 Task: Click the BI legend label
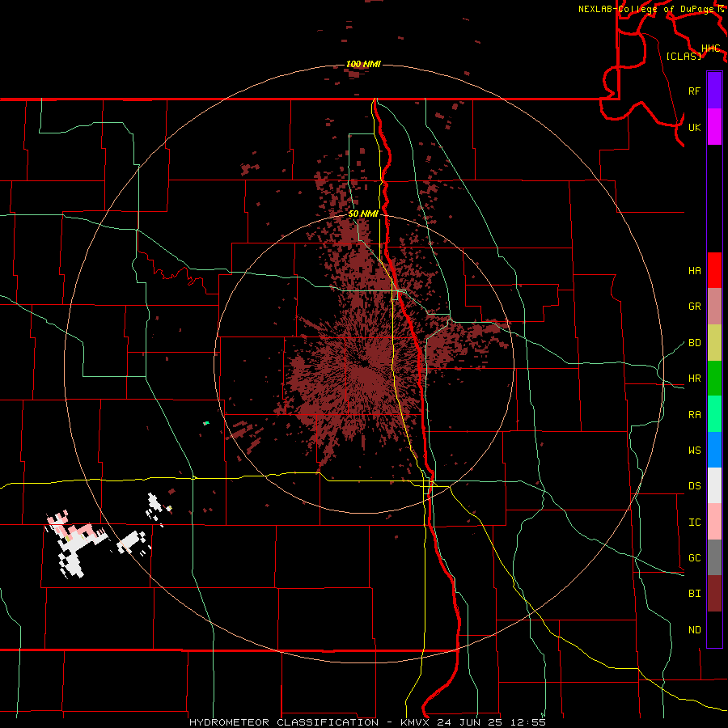pyautogui.click(x=694, y=594)
